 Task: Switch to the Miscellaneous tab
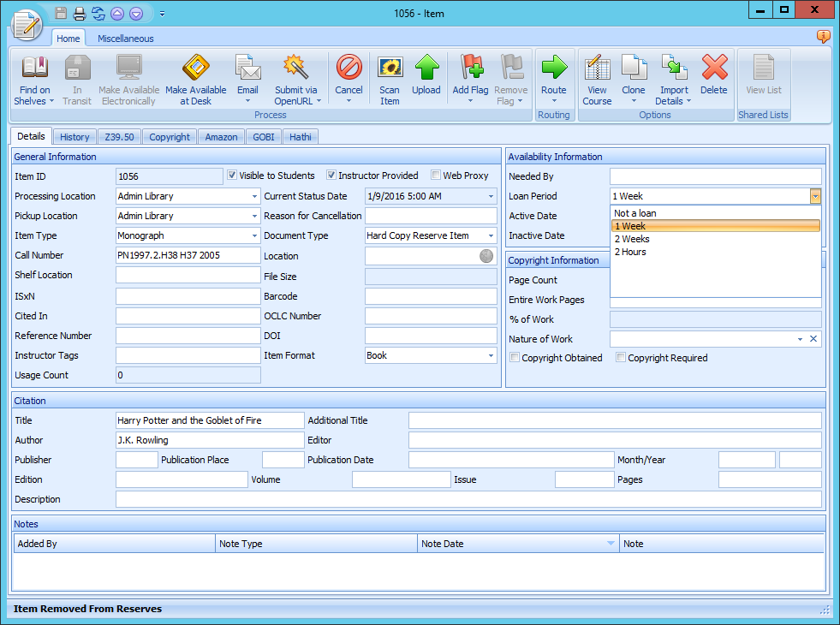click(125, 39)
